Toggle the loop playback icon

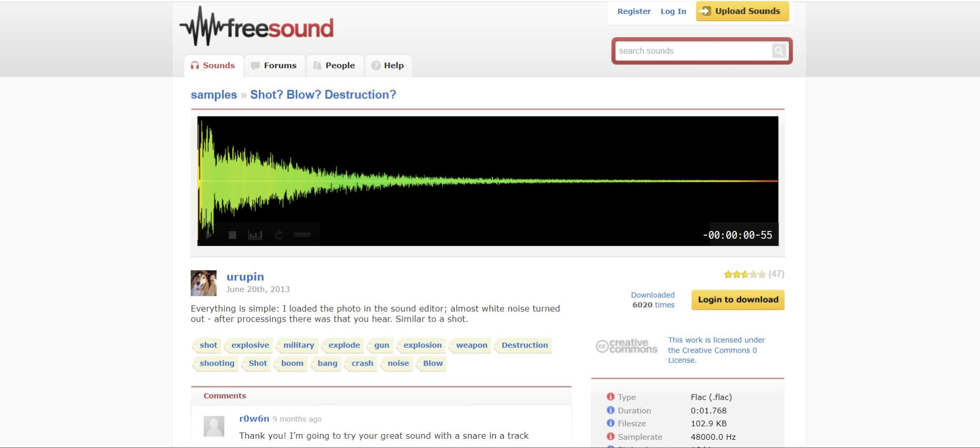pyautogui.click(x=279, y=235)
